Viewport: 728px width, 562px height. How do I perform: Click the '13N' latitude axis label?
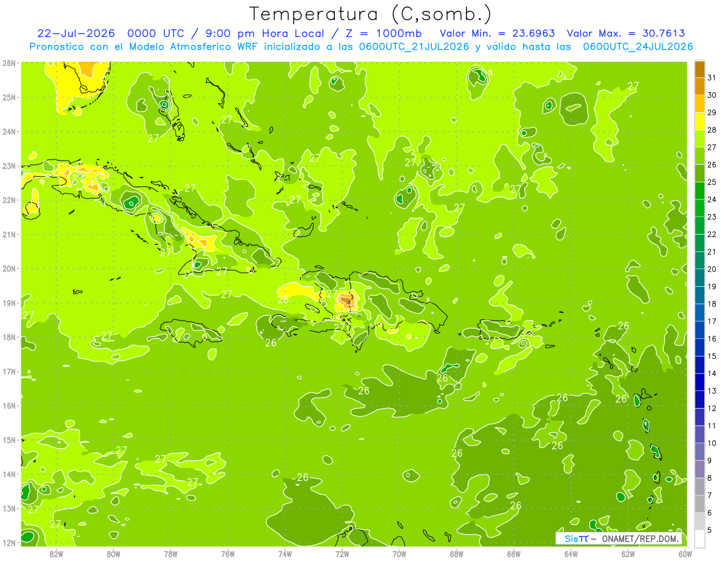click(x=9, y=508)
